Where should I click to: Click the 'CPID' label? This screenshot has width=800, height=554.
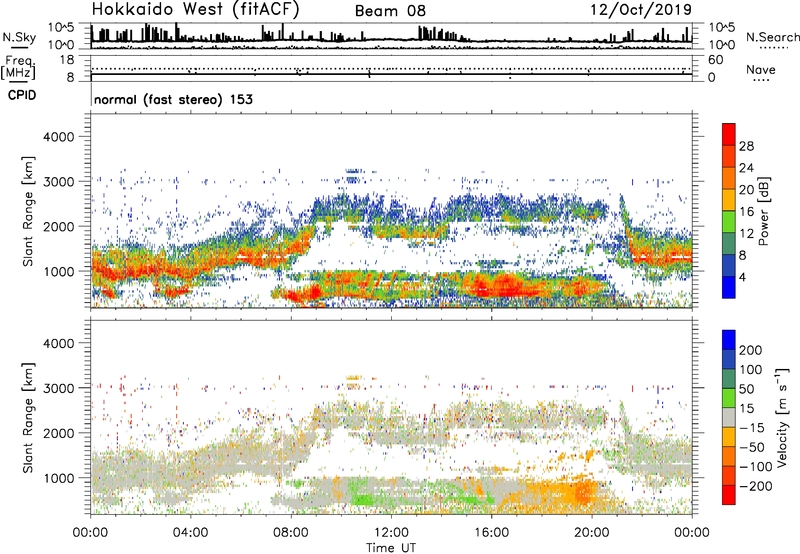click(22, 95)
